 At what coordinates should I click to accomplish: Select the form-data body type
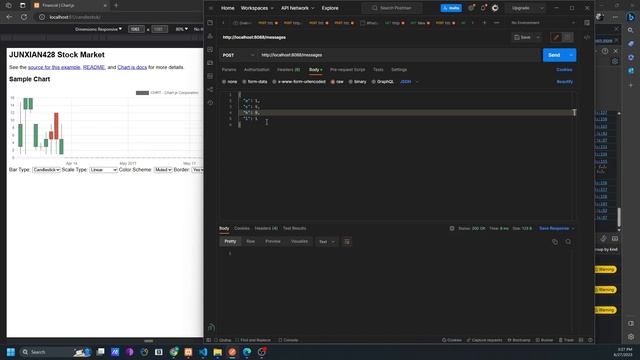coord(255,82)
